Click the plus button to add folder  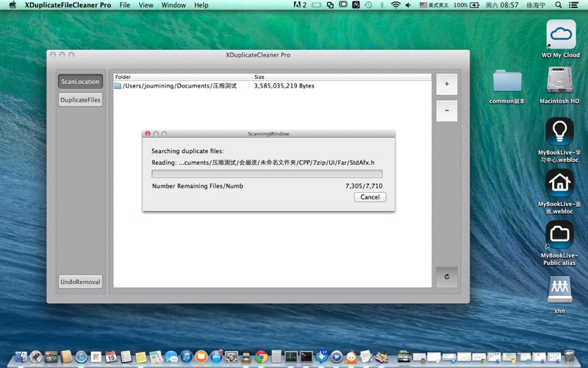[x=446, y=84]
